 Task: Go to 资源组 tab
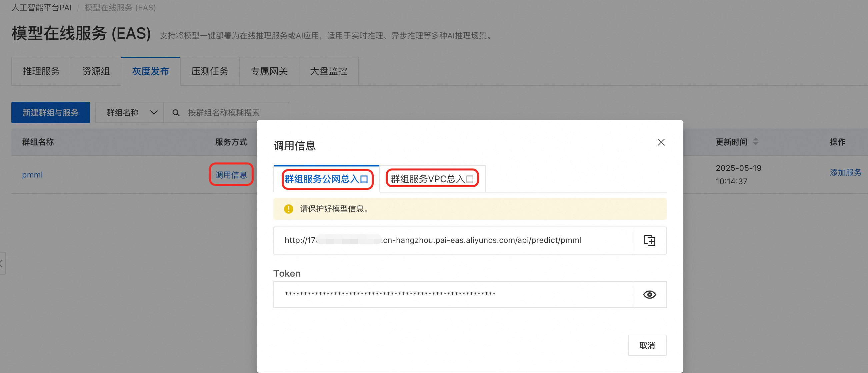[x=96, y=71]
